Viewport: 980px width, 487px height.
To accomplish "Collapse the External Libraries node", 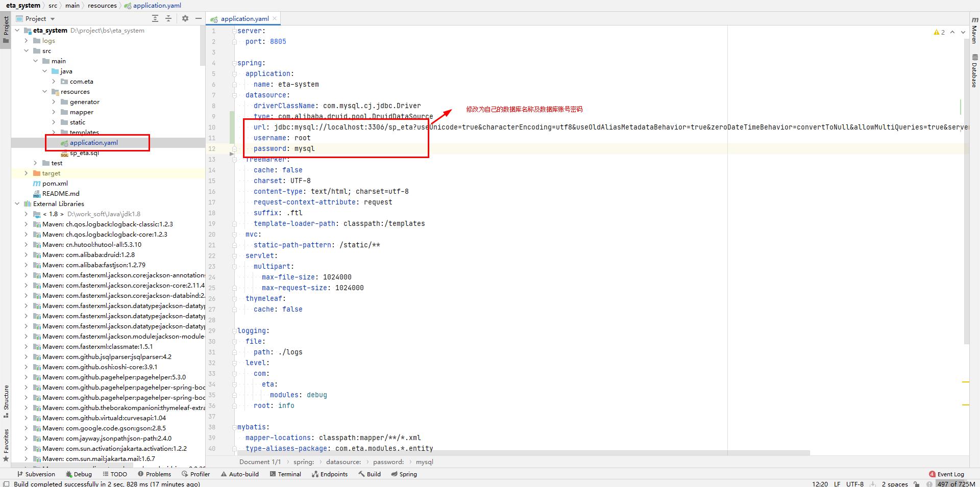I will coord(17,203).
